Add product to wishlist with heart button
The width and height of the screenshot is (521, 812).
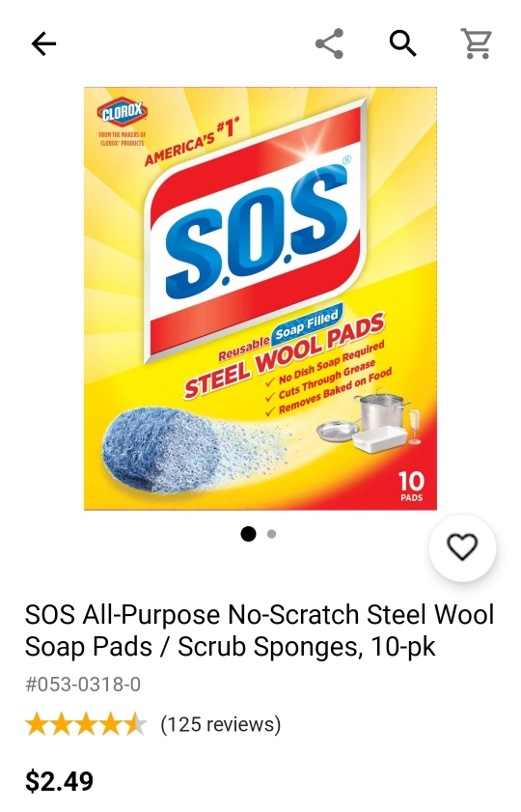[x=462, y=547]
